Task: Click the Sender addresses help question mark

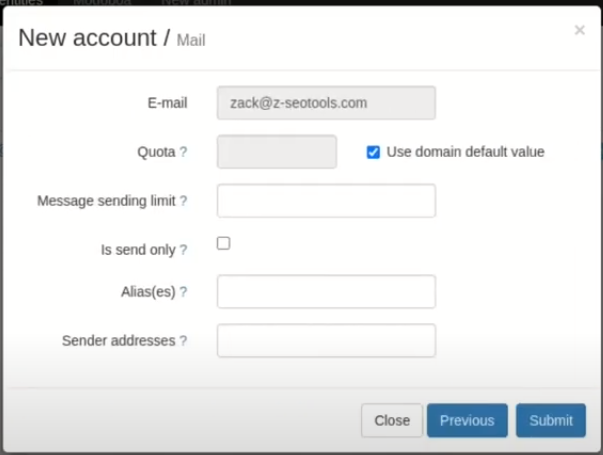Action: (183, 341)
